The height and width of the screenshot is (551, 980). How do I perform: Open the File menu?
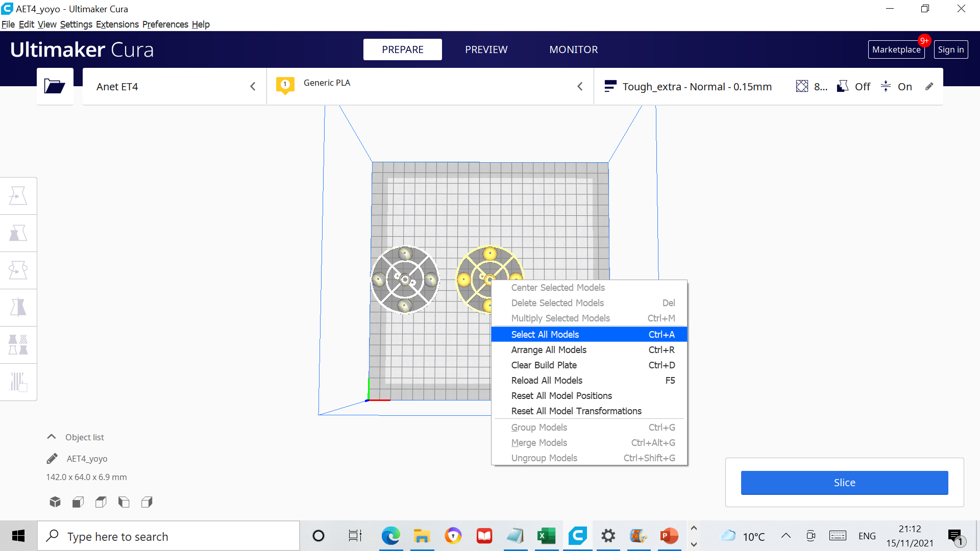[x=8, y=24]
